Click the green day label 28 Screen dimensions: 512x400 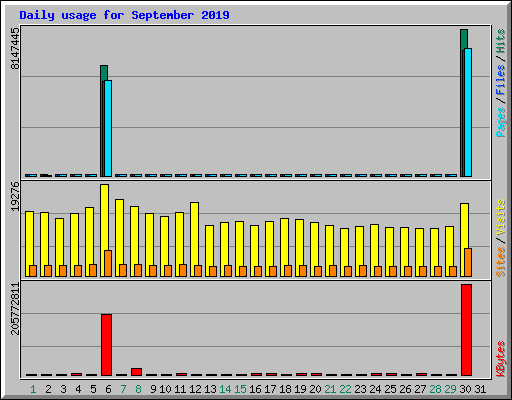[435, 389]
